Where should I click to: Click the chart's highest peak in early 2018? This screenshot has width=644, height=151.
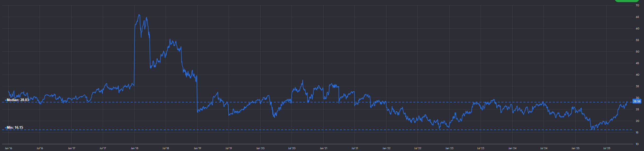pyautogui.click(x=139, y=15)
